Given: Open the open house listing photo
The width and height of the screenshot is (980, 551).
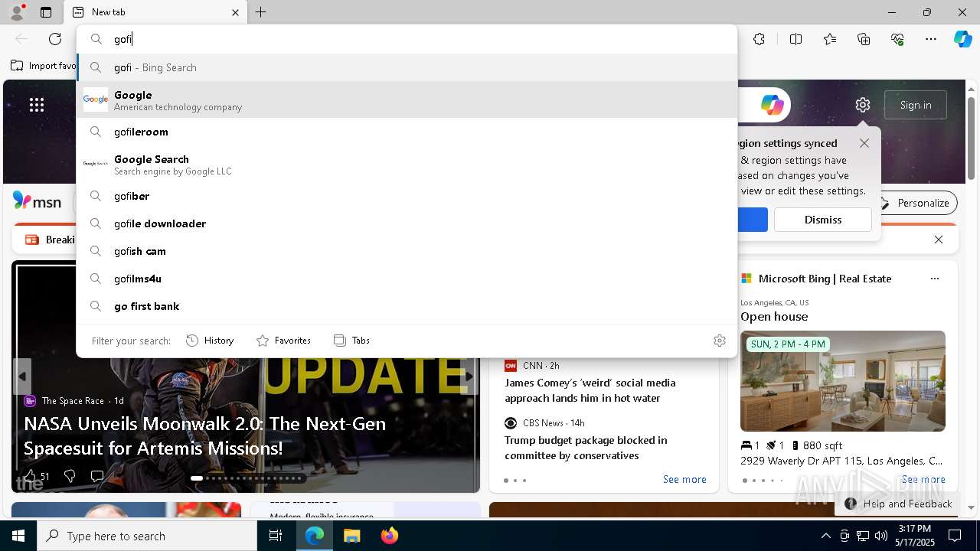Looking at the screenshot, I should click(x=843, y=381).
